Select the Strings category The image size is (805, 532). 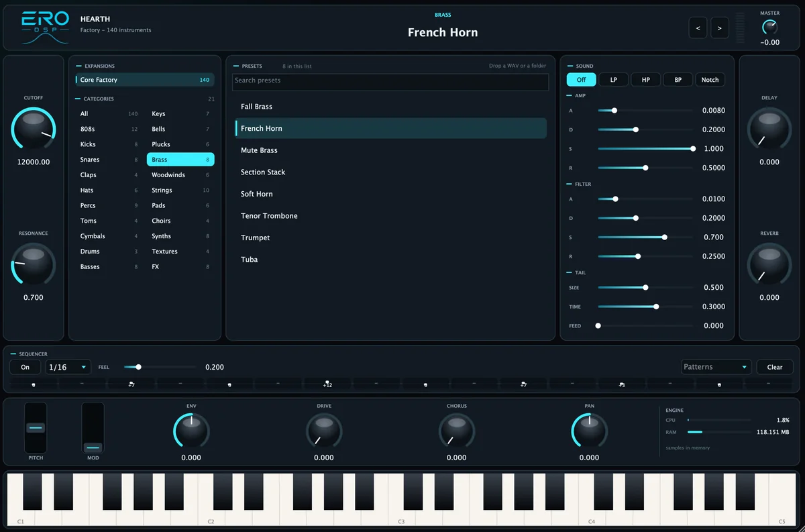pos(180,191)
